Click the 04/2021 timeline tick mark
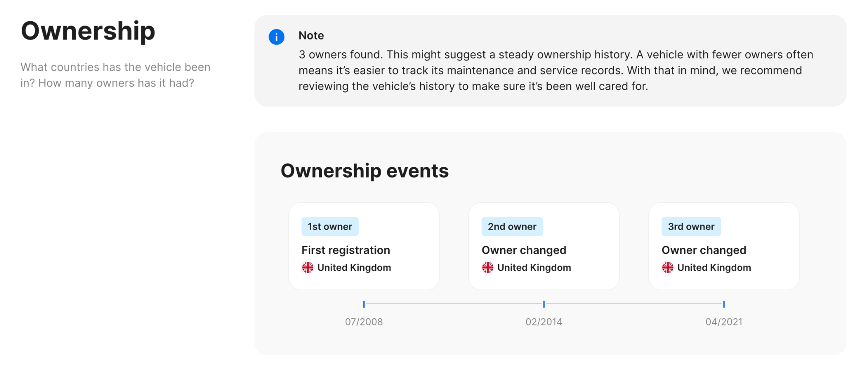This screenshot has height=369, width=868. click(x=724, y=304)
